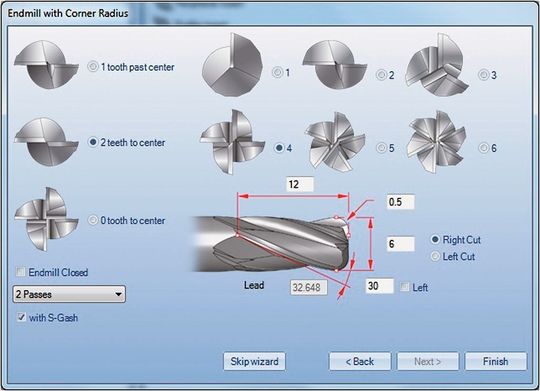Click the 0 tooth to center endmill image
The image size is (540, 391).
[x=46, y=219]
